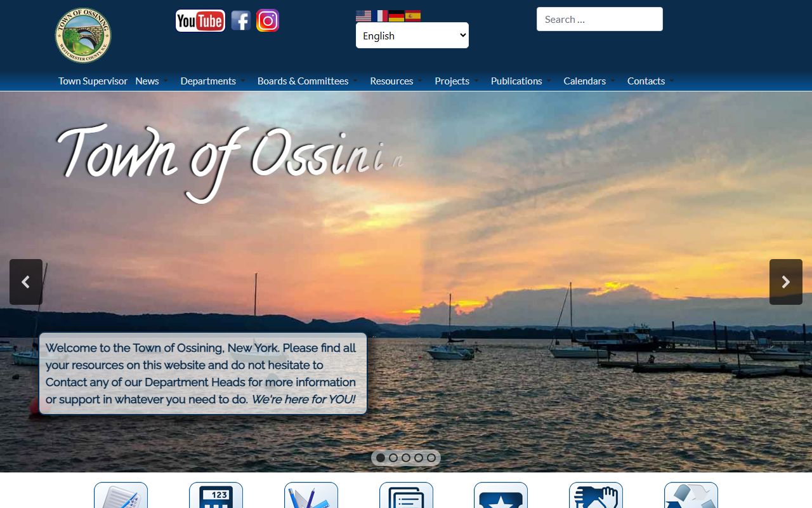Screen dimensions: 812x508
Task: Expand the Resources menu
Action: [x=396, y=81]
